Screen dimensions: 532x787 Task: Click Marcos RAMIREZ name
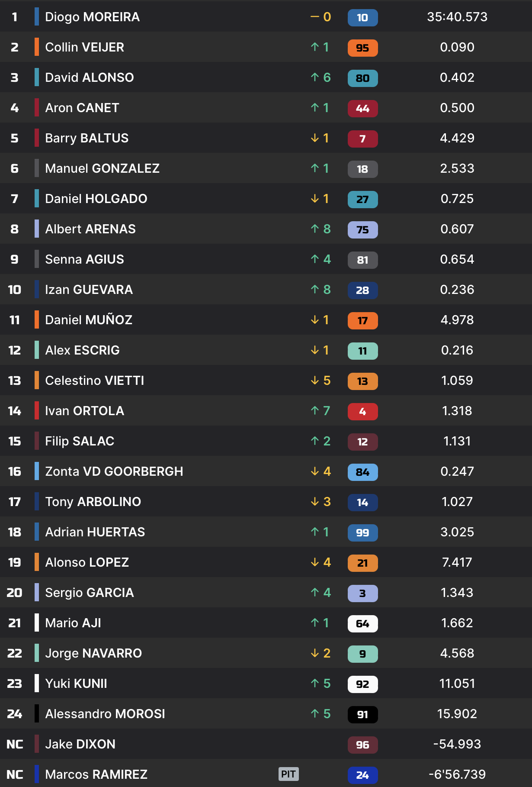click(x=96, y=774)
